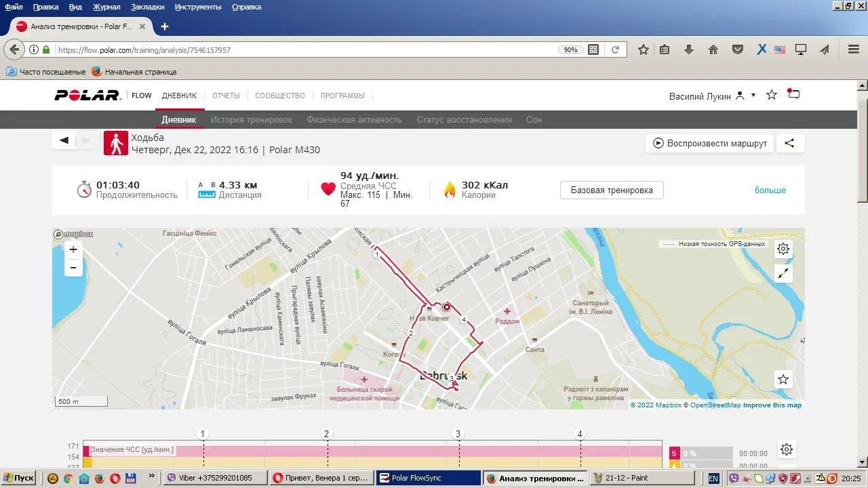868x488 pixels.
Task: Zoom out on the map
Action: click(x=73, y=268)
